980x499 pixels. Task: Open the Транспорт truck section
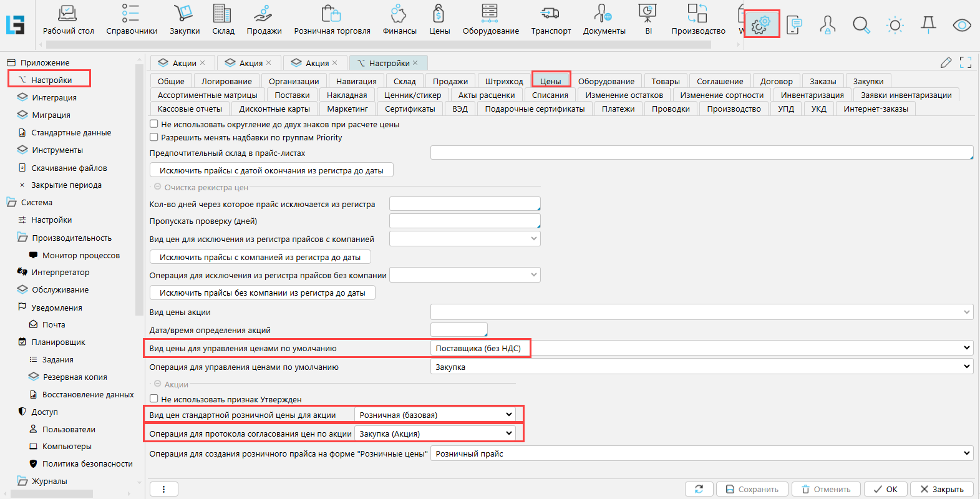point(550,19)
